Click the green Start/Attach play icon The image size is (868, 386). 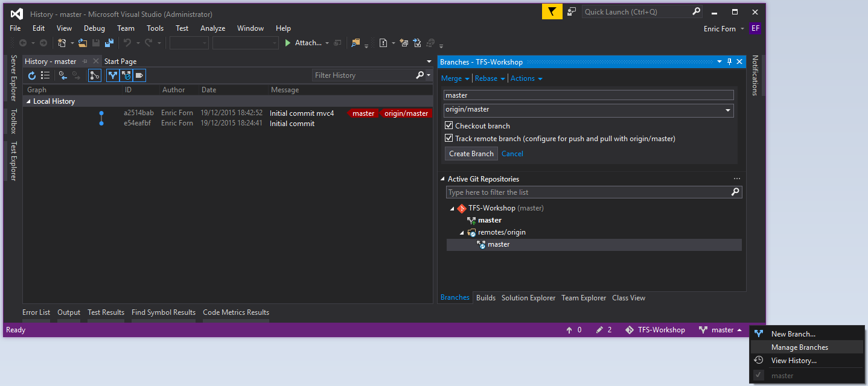[x=288, y=43]
